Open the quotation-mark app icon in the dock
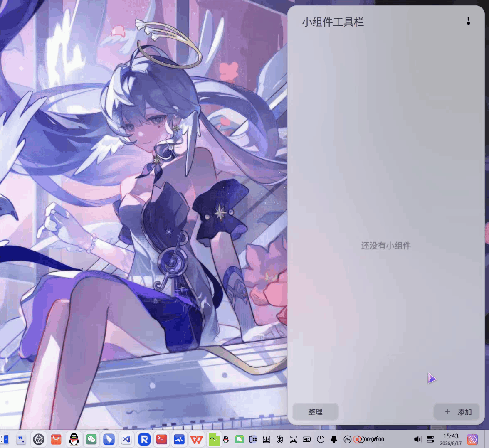Screen dimensions: 489x448 point(21,439)
